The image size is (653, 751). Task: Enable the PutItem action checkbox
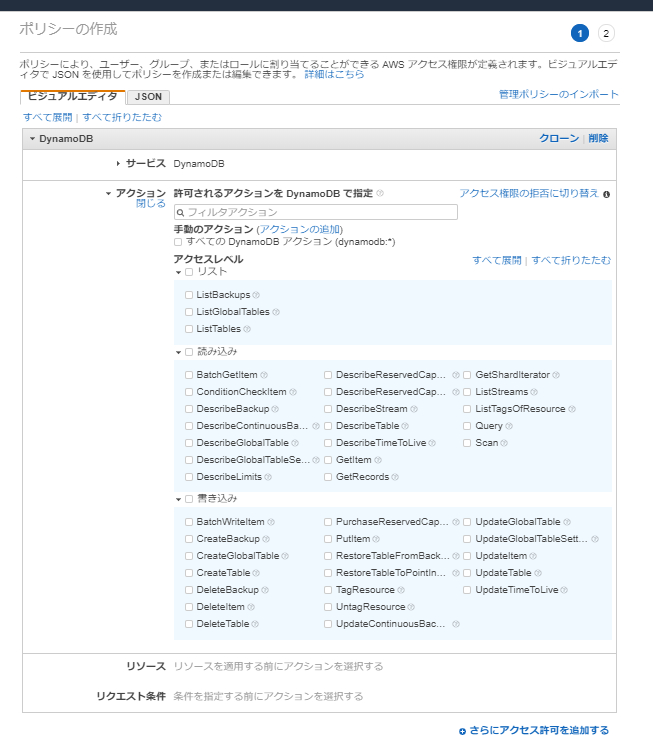click(328, 539)
